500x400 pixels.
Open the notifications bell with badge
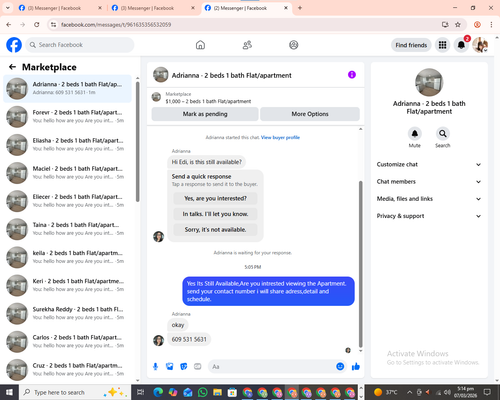[x=461, y=45]
